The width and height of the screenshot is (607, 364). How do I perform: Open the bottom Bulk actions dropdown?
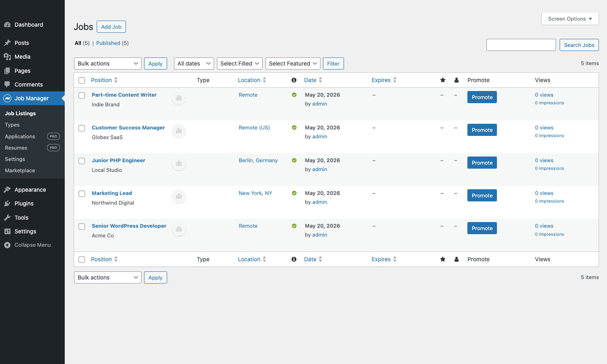pos(108,277)
